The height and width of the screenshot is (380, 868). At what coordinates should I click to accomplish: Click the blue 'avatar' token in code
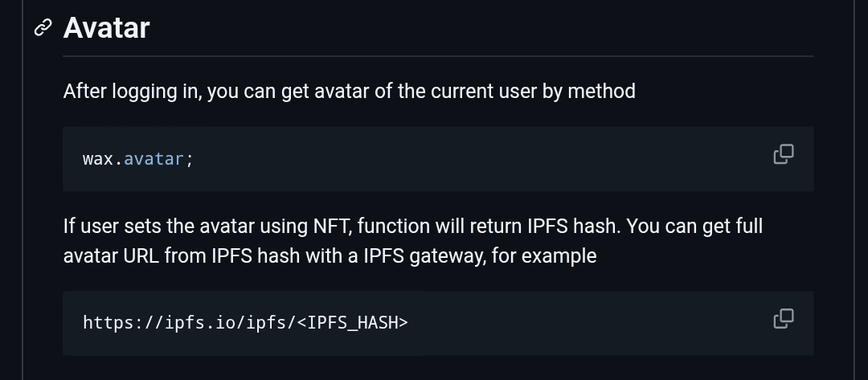click(x=154, y=159)
